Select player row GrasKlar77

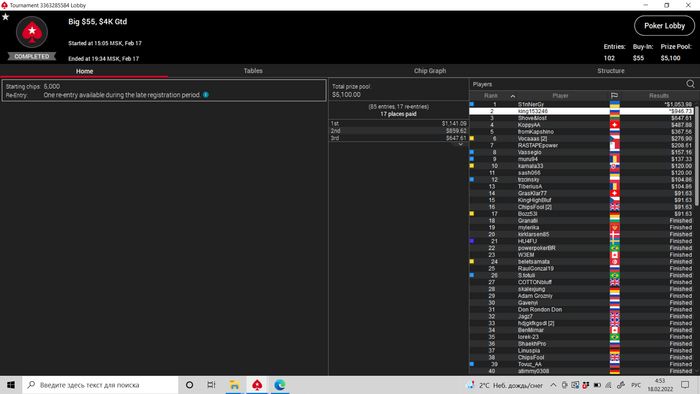(582, 193)
